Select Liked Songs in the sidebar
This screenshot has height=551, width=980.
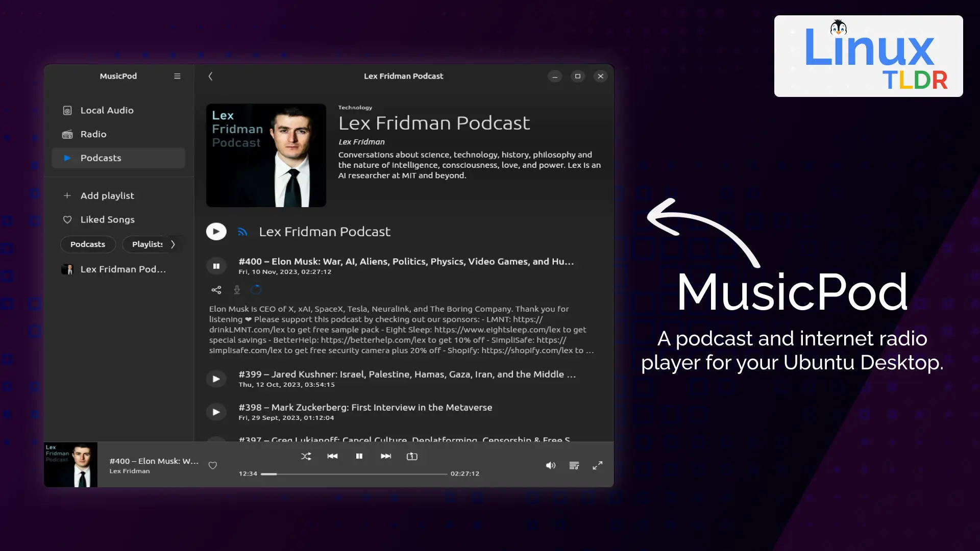[x=107, y=219]
